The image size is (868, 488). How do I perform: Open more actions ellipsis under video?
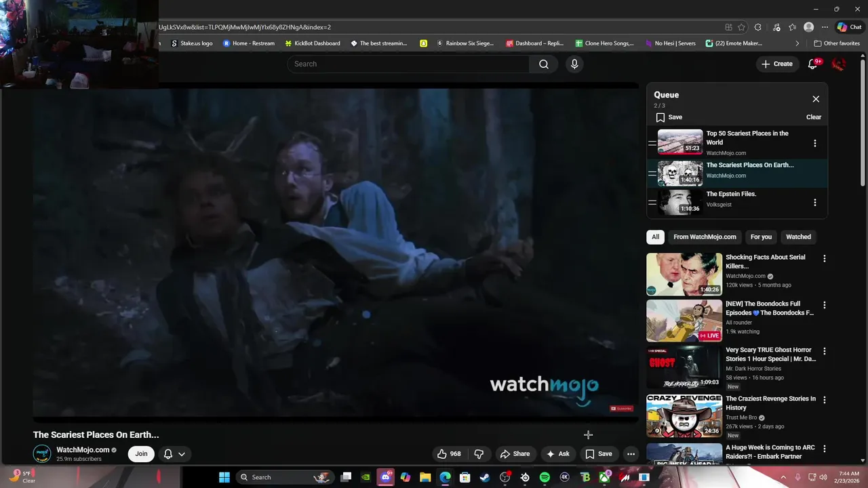(x=631, y=454)
